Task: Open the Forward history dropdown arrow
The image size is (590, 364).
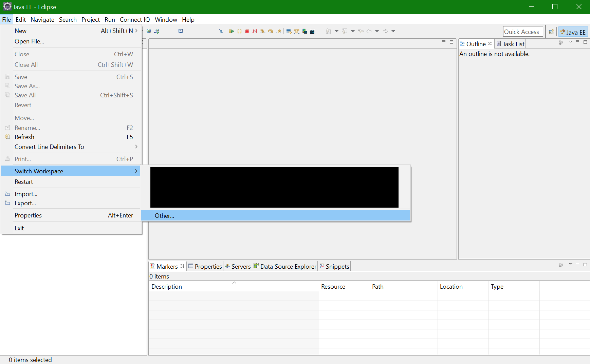Action: [x=393, y=31]
